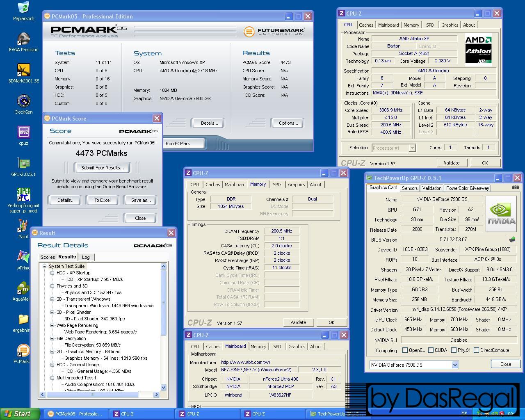Click Start button on taskbar
The image size is (525, 420).
[x=20, y=414]
